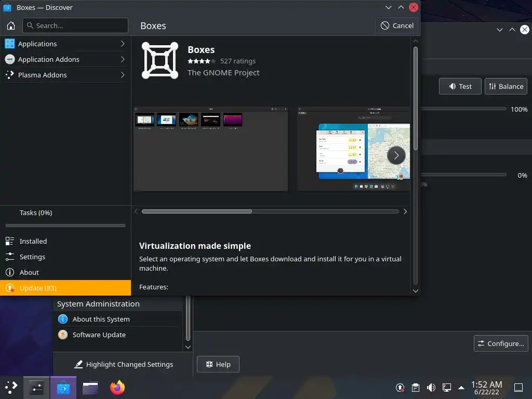Click the Software Update icon in System Settings
The width and height of the screenshot is (532, 399).
pyautogui.click(x=63, y=335)
